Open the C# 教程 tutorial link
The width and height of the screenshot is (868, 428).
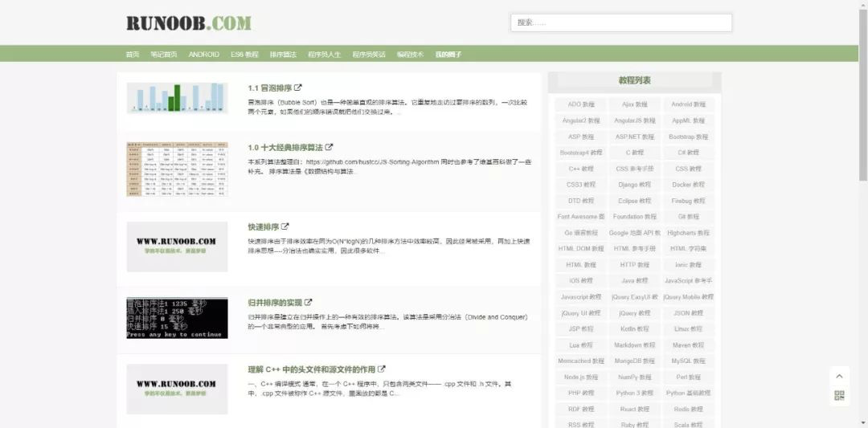click(x=688, y=152)
